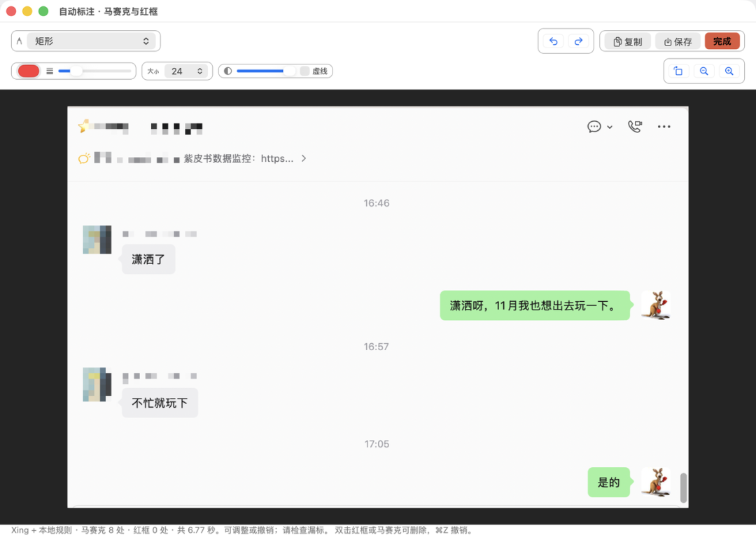756x554 pixels.
Task: Click the chat bubble icon in the screenshot
Action: [x=594, y=127]
